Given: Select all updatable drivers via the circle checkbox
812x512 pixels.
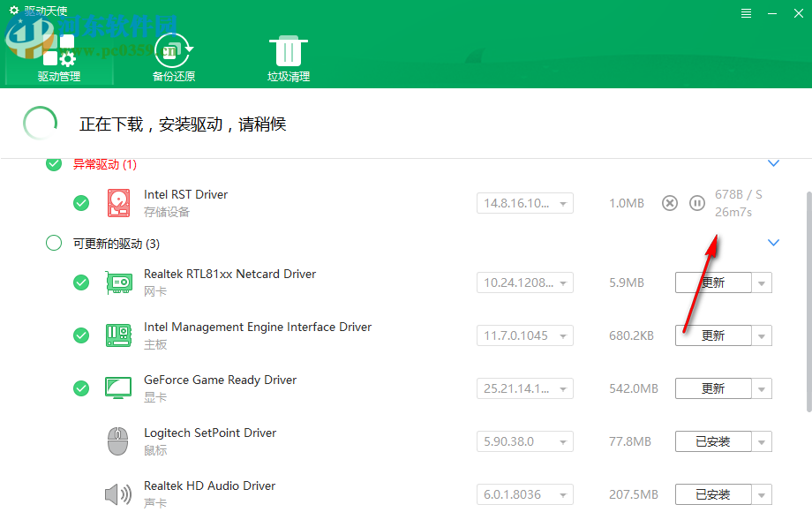Looking at the screenshot, I should (x=53, y=242).
